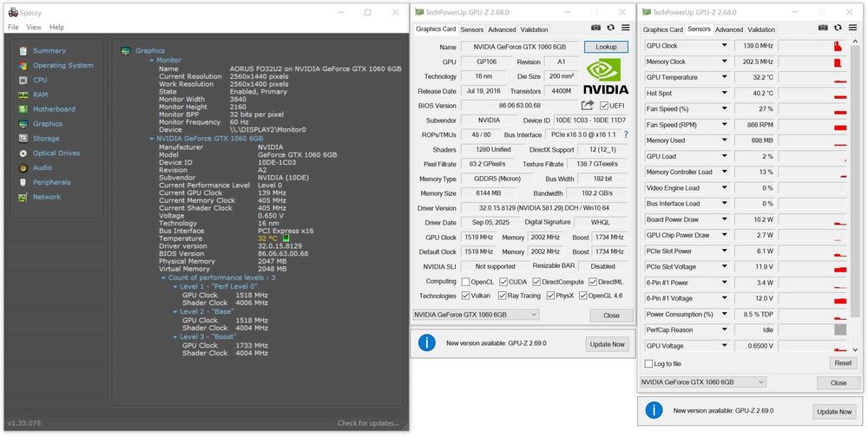
Task: Switch to Validation tab in Sensors window
Action: 761,29
